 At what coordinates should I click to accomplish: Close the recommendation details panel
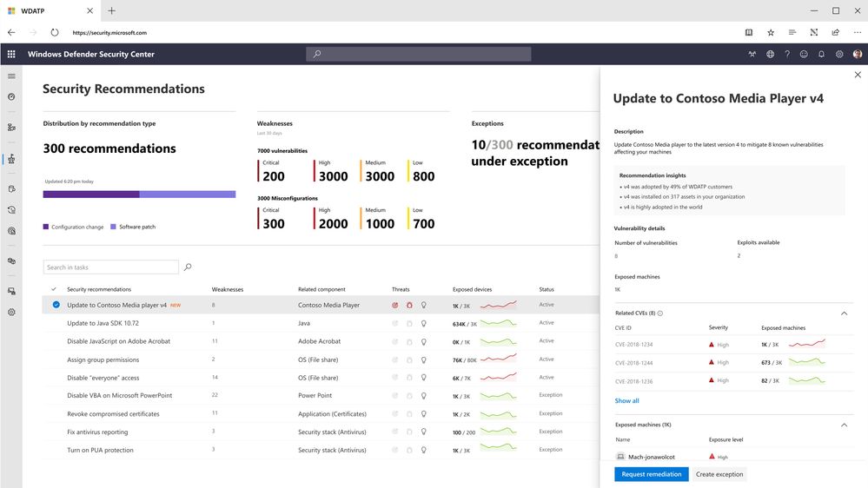(x=858, y=75)
